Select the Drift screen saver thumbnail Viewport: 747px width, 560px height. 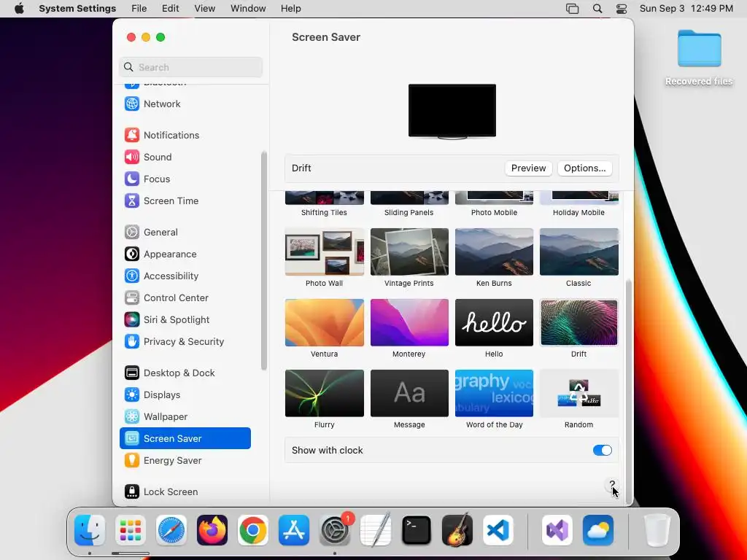click(x=578, y=322)
